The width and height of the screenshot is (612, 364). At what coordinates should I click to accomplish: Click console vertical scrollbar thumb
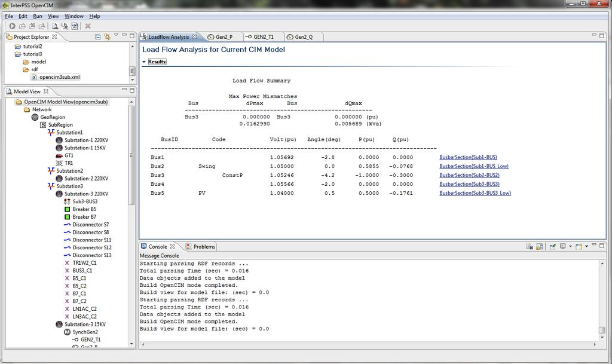[602, 330]
